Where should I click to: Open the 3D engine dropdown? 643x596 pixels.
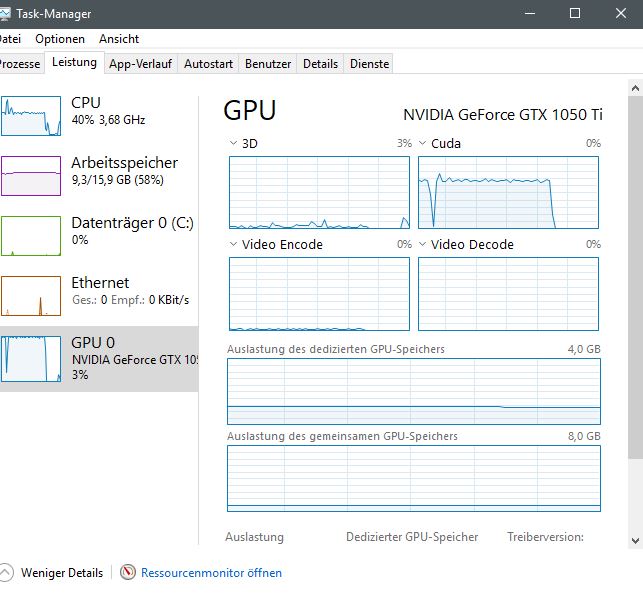tap(234, 144)
